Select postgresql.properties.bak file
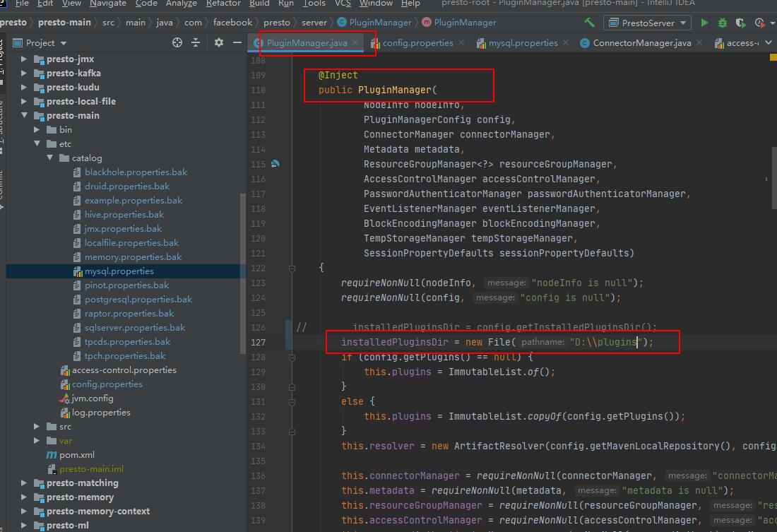The width and height of the screenshot is (777, 532). [138, 300]
